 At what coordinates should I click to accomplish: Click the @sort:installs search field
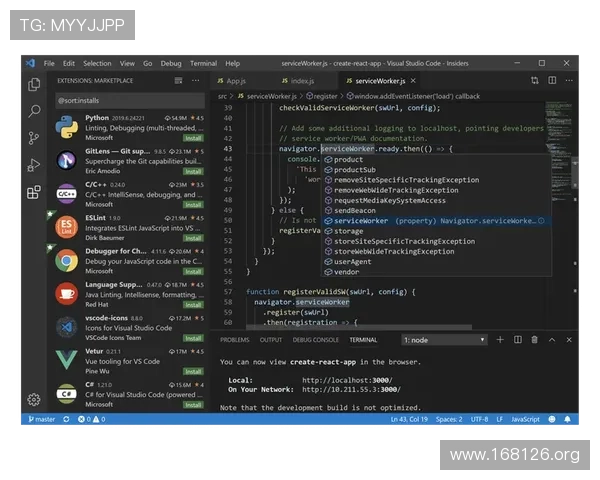(x=130, y=101)
